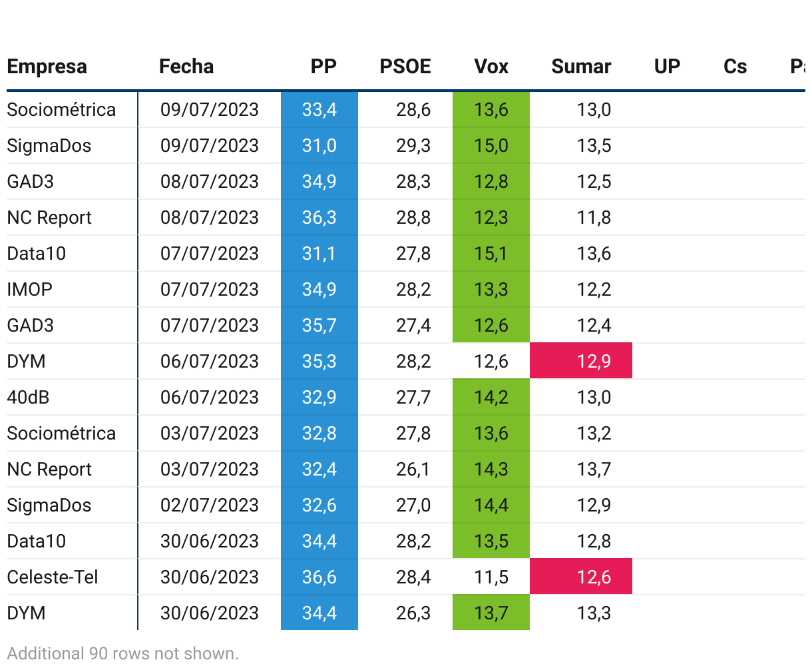Select the Cs column header
Screen dimensions: 812x670
point(735,67)
